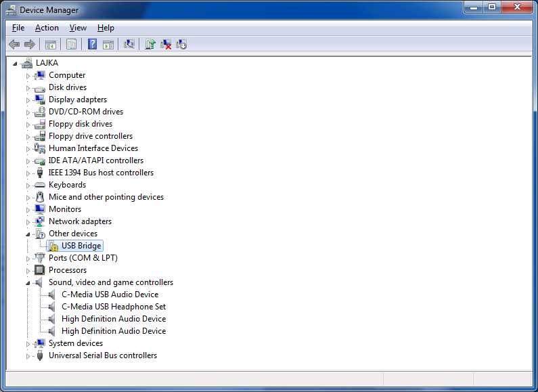Open the View menu

coord(78,28)
